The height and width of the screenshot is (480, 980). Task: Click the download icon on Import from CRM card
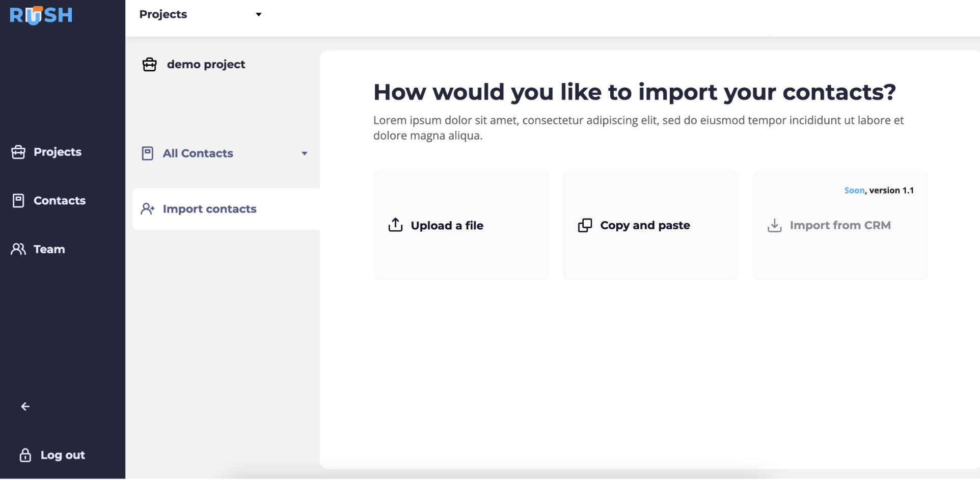click(x=774, y=225)
